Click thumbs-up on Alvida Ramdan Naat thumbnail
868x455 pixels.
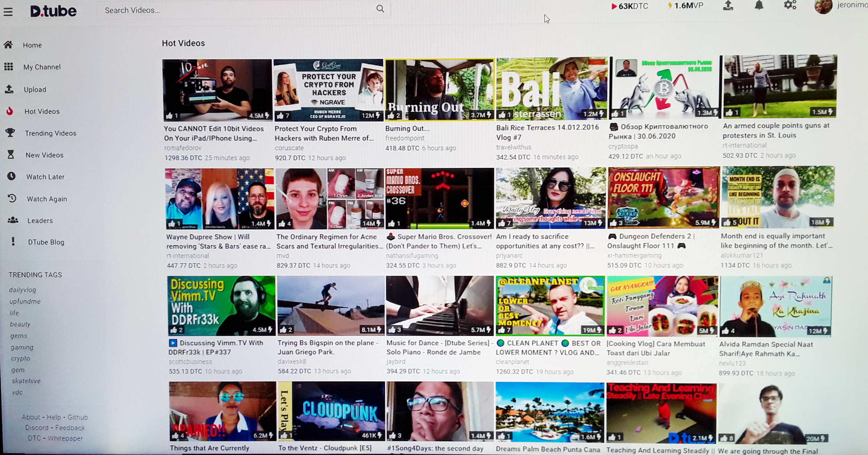(725, 331)
